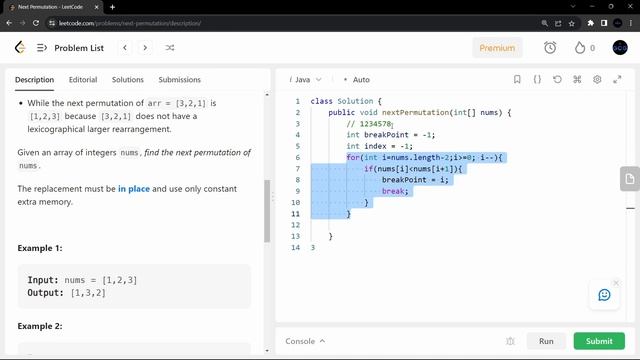Image resolution: width=640 pixels, height=360 pixels.
Task: Click the debugger icon beside Run
Action: [x=510, y=341]
